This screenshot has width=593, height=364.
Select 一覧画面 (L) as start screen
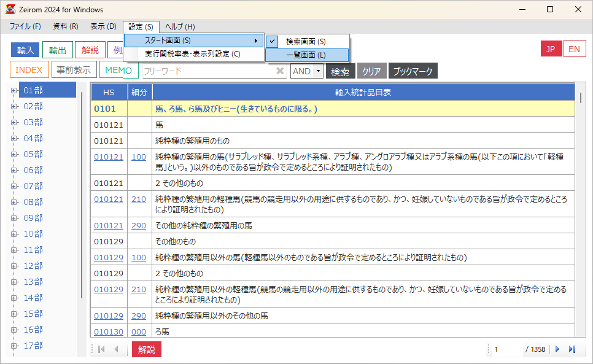(x=307, y=55)
